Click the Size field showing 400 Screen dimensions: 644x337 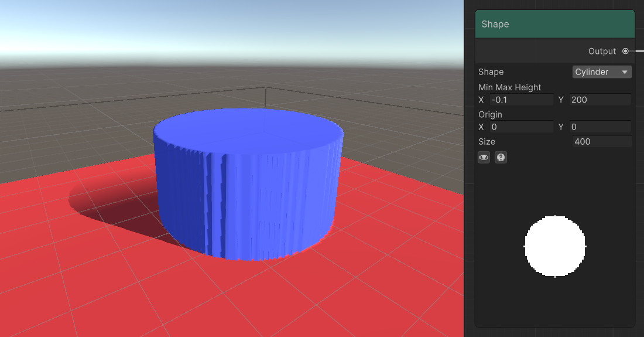601,142
